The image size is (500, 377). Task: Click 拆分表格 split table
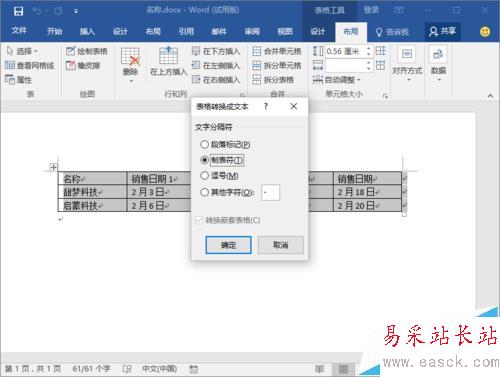point(273,80)
